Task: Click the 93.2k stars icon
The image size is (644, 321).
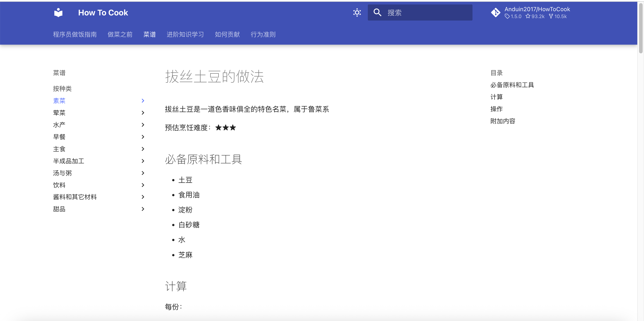Action: click(x=528, y=17)
